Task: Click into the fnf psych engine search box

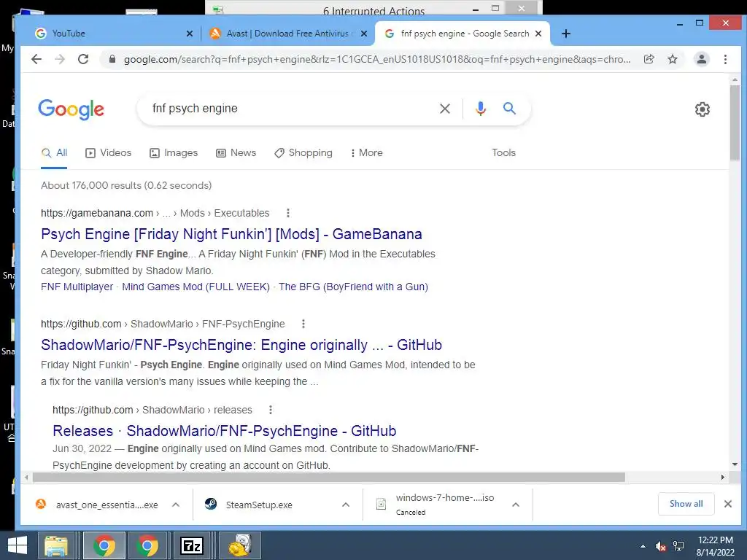Action: pos(290,109)
